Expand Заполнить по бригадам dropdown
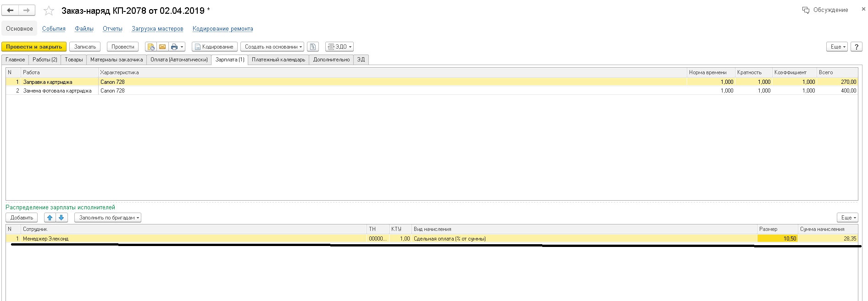The image size is (868, 301). pyautogui.click(x=108, y=218)
